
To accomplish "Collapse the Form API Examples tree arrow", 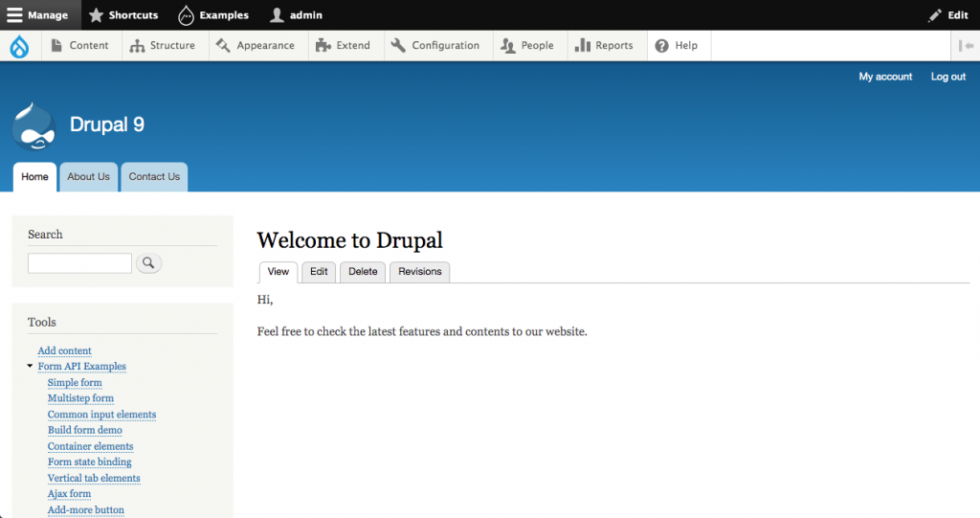I will (30, 366).
